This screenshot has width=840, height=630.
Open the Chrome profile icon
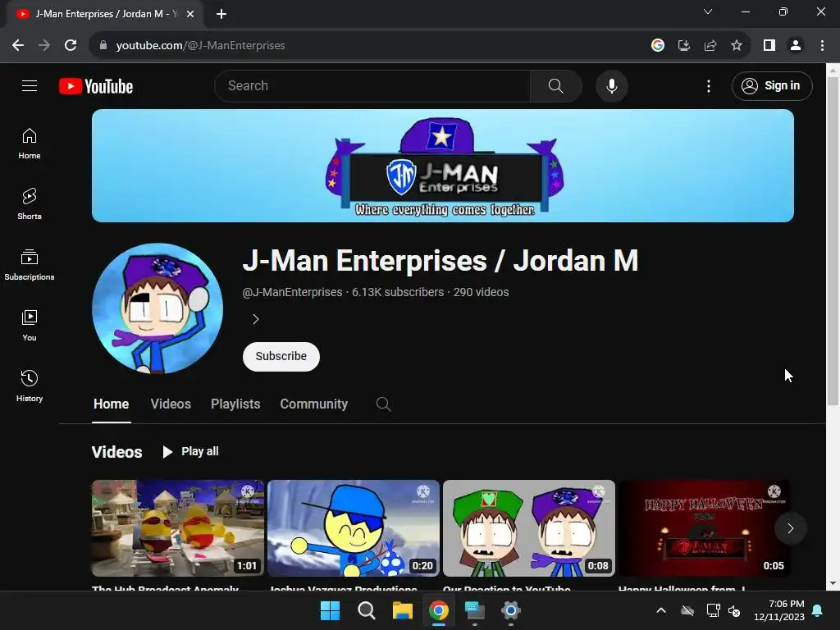(x=796, y=46)
